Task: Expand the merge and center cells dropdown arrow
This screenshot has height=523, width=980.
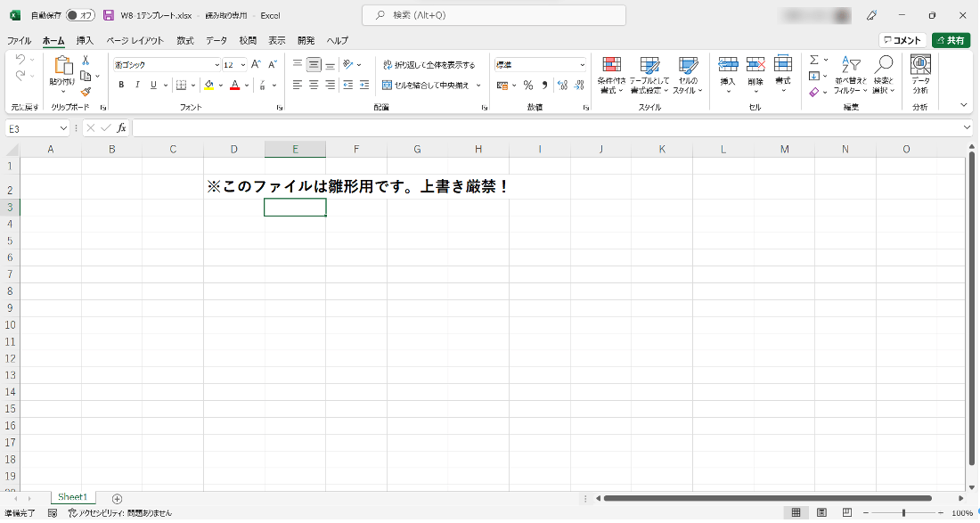Action: point(476,86)
